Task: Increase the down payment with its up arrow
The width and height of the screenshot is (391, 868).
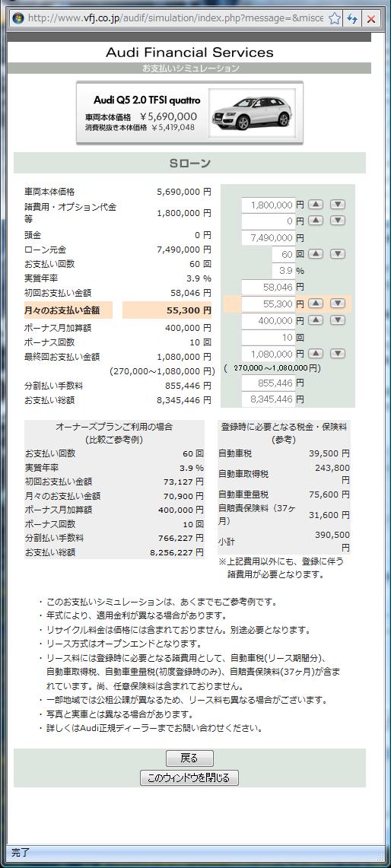Action: [315, 221]
